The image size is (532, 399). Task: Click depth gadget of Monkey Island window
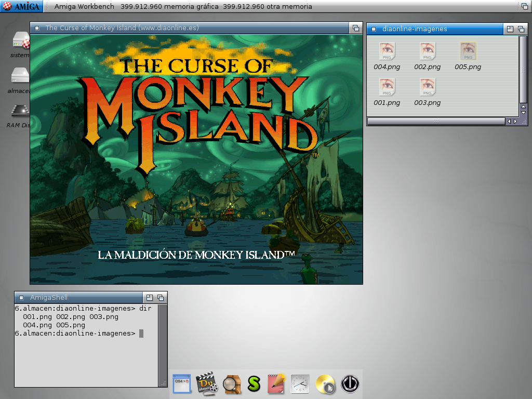click(x=356, y=28)
